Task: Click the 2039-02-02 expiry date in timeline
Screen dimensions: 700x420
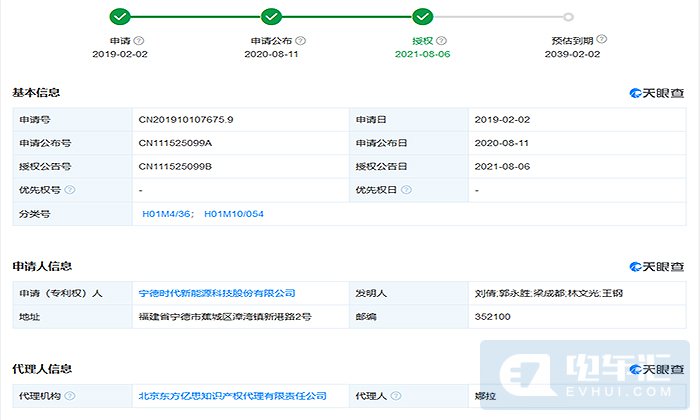Action: point(572,54)
